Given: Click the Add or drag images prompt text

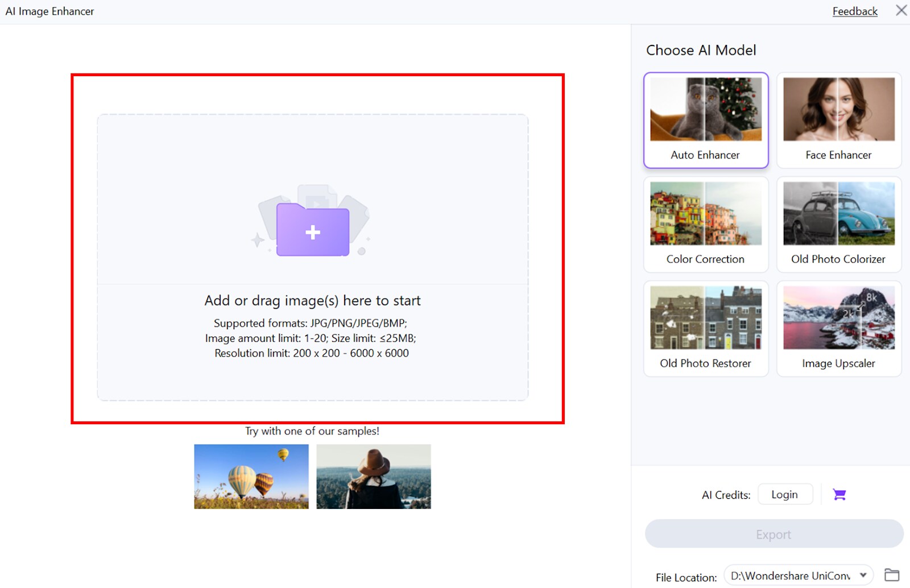Looking at the screenshot, I should point(312,300).
